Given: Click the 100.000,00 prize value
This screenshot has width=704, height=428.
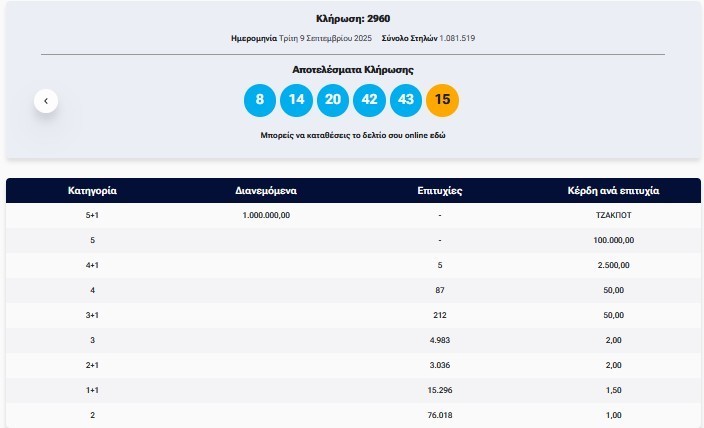Looking at the screenshot, I should pyautogui.click(x=614, y=240).
